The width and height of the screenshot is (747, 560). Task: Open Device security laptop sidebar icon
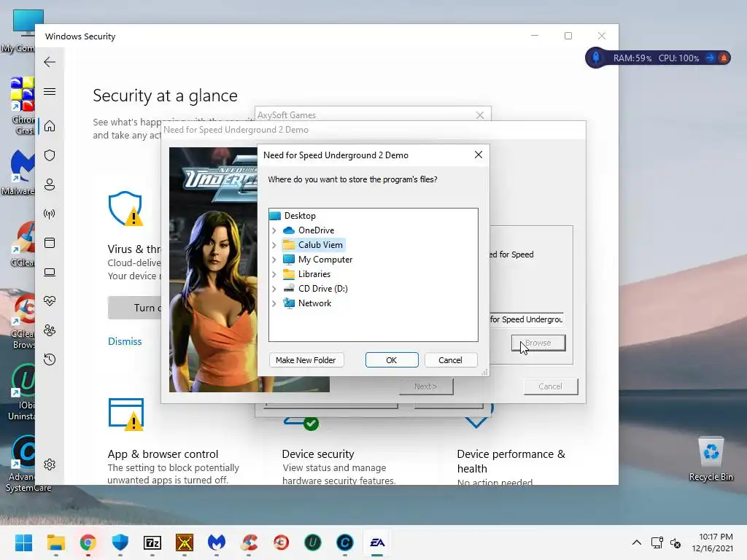pyautogui.click(x=50, y=272)
